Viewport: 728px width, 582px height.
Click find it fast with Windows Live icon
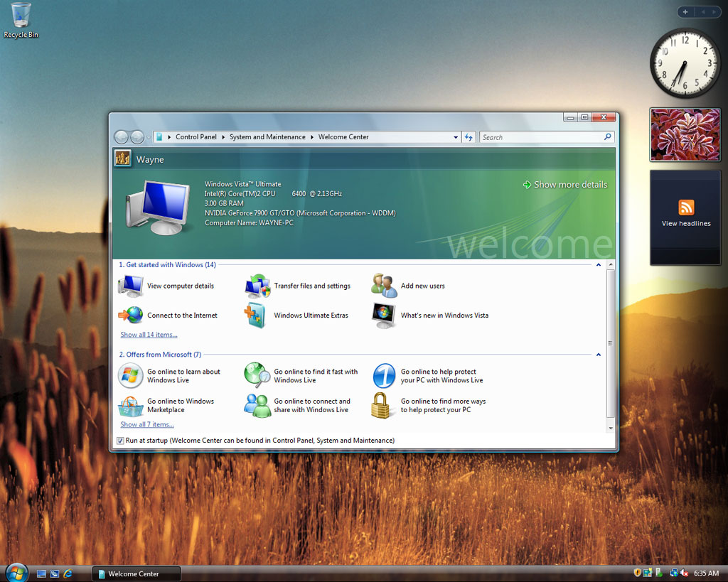point(257,375)
